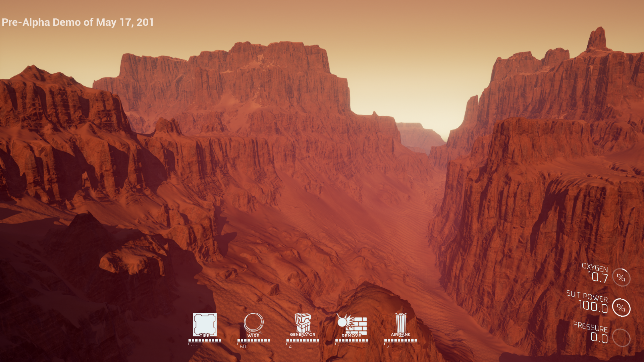
Task: Click the Tile count number 100
Action: pyautogui.click(x=195, y=347)
